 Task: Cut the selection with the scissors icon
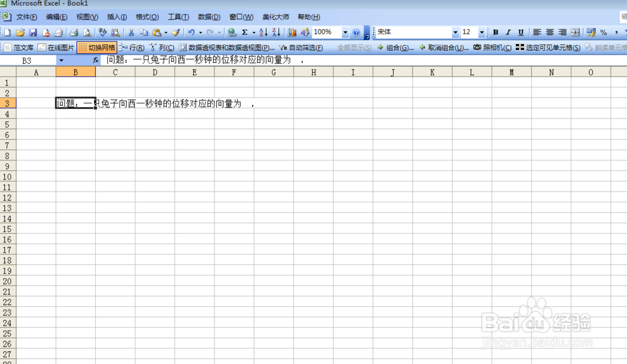coord(131,33)
